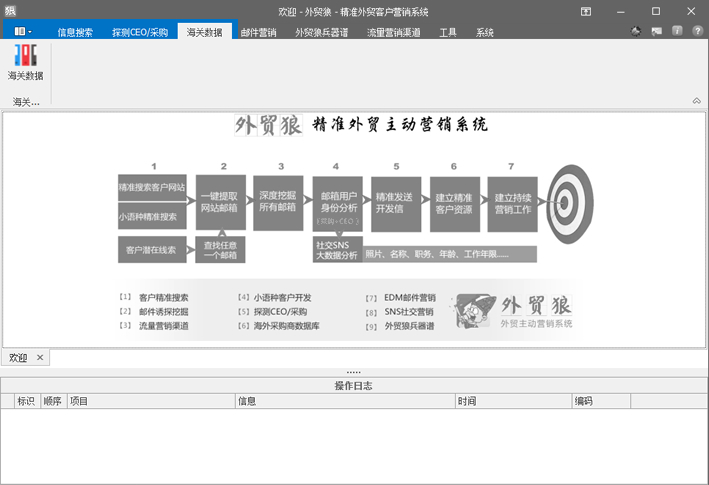Click the wolf app icon in title bar
The height and width of the screenshot is (485, 709).
pyautogui.click(x=10, y=11)
